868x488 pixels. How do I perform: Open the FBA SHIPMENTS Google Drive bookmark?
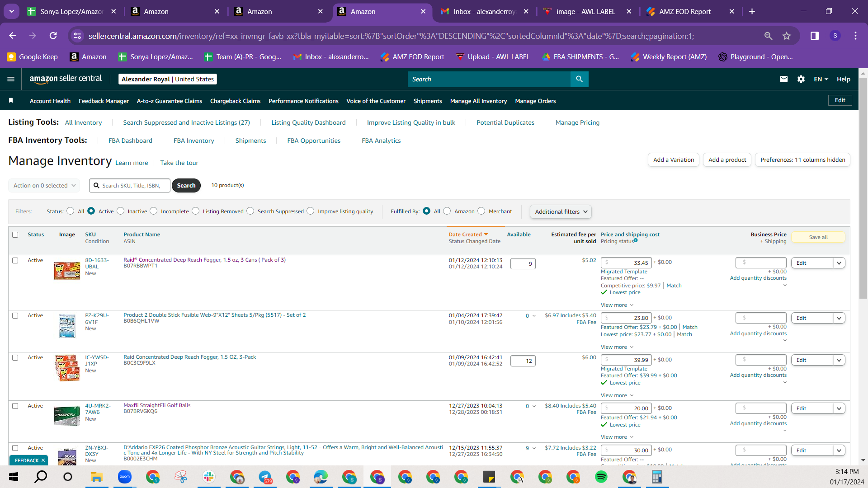580,56
